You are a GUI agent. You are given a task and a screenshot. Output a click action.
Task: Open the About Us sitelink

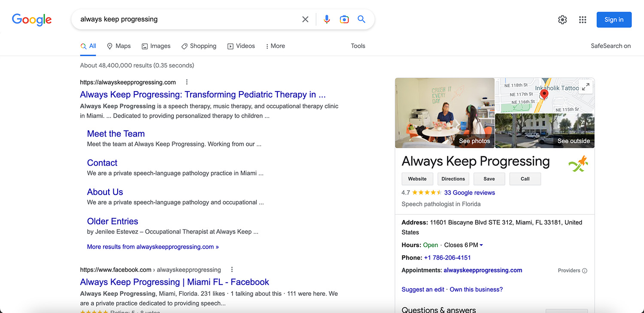[105, 192]
